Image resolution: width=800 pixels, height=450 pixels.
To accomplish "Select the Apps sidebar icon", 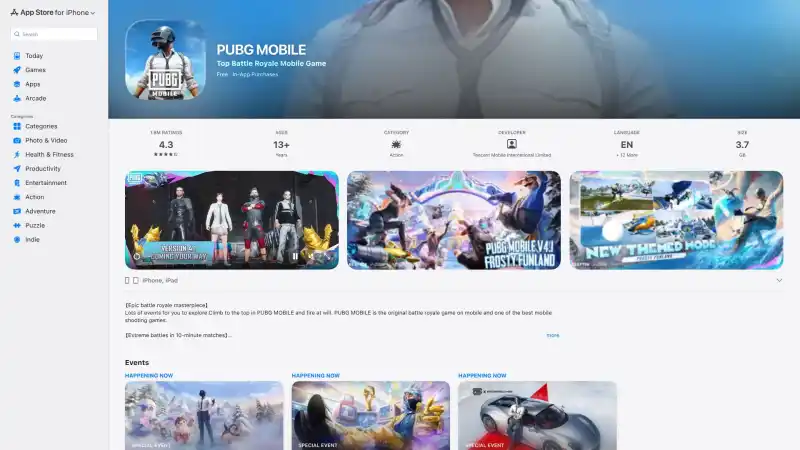I will click(x=17, y=84).
